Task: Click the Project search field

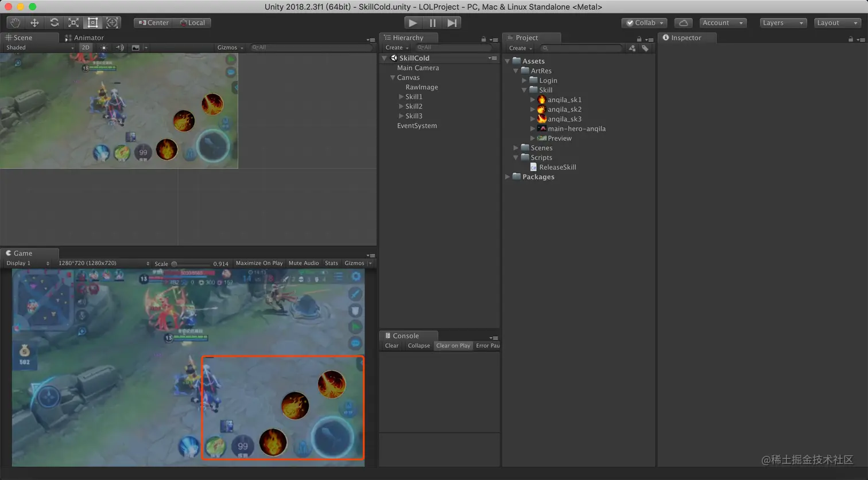Action: pyautogui.click(x=581, y=48)
